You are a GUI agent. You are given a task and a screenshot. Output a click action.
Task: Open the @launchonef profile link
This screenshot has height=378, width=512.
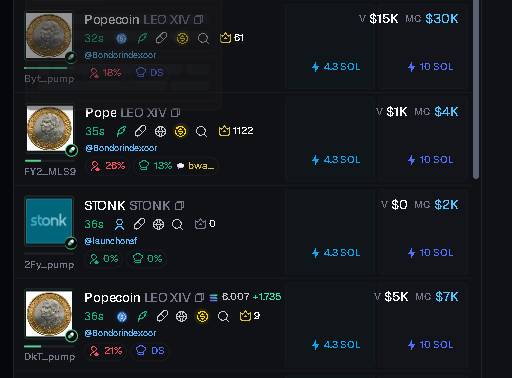111,241
